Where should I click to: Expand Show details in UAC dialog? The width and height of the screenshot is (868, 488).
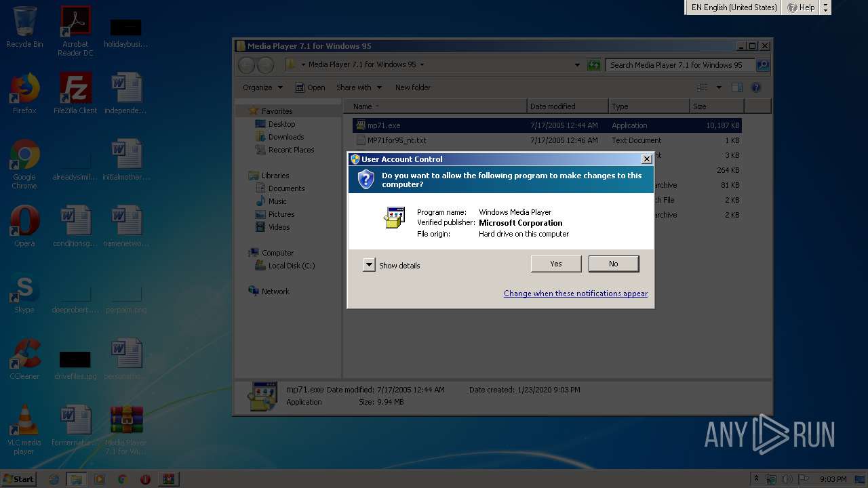[x=392, y=265]
